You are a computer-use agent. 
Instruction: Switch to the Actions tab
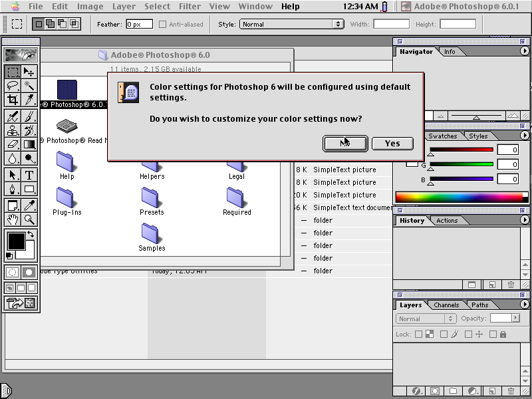click(x=447, y=221)
